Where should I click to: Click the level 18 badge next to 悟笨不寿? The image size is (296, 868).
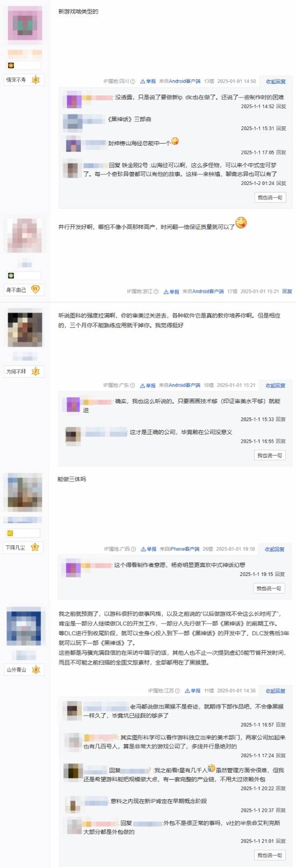[x=36, y=80]
